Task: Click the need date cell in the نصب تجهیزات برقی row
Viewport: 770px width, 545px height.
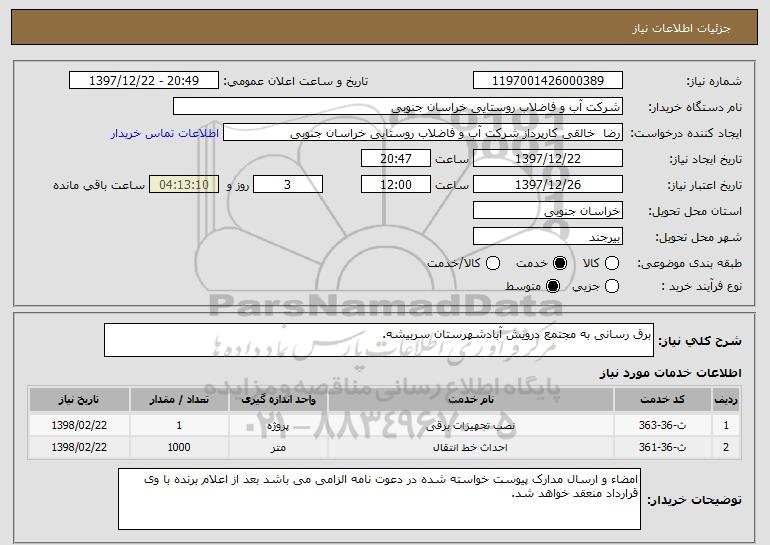Action: click(x=79, y=425)
